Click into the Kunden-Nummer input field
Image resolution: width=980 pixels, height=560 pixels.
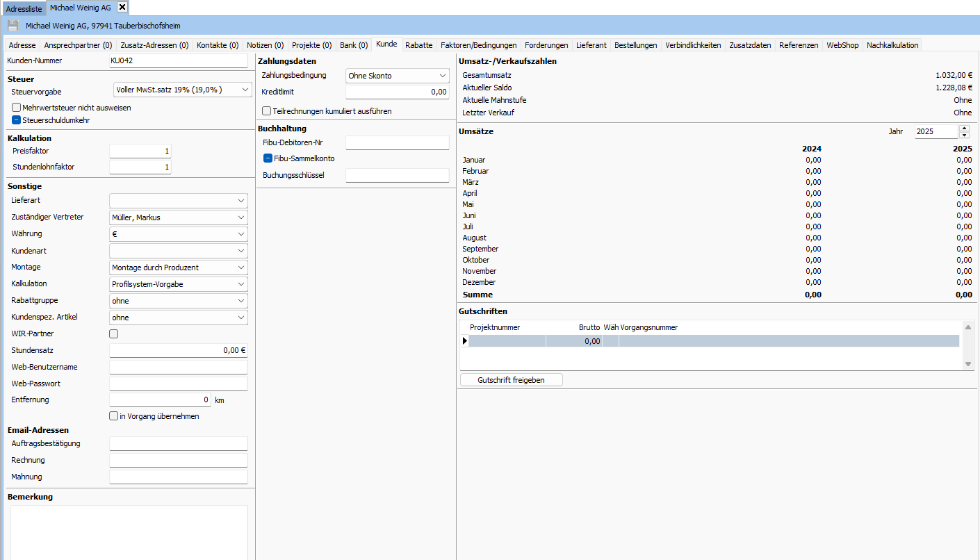click(177, 60)
